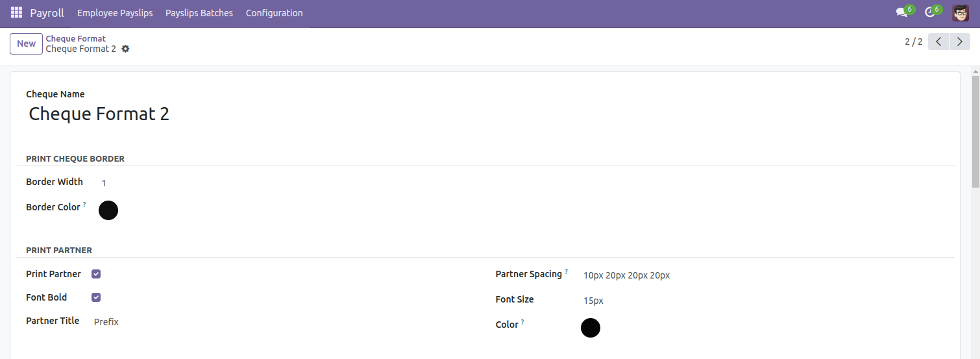Open the apps grid home menu icon
The image size is (980, 359).
pyautogui.click(x=16, y=13)
